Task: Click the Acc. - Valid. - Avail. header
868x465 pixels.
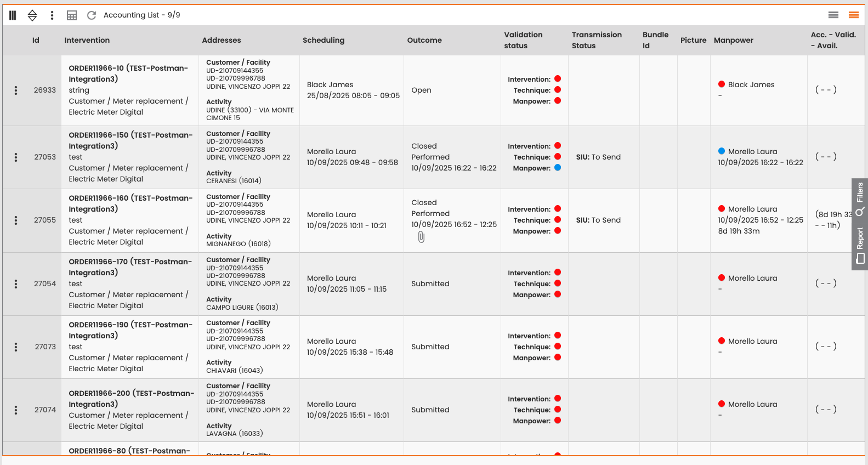Action: [833, 40]
